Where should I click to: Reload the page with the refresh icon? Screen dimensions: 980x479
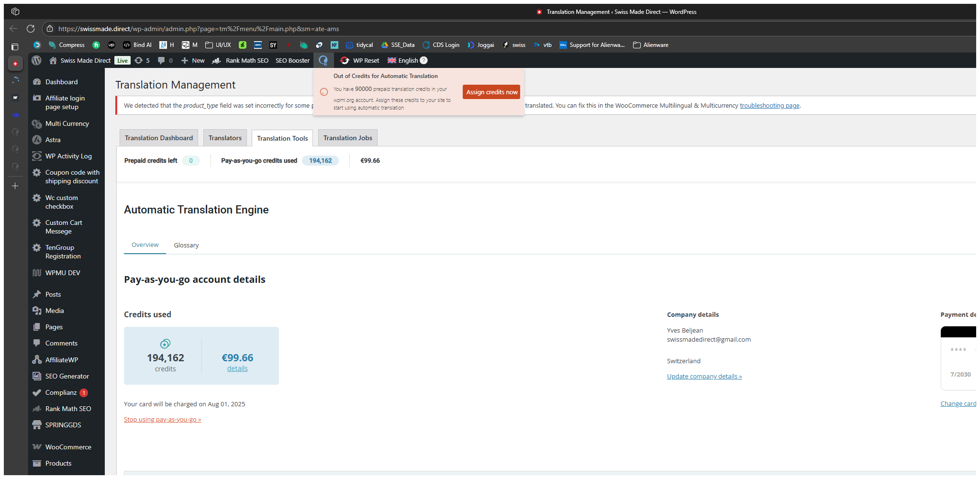(x=31, y=29)
